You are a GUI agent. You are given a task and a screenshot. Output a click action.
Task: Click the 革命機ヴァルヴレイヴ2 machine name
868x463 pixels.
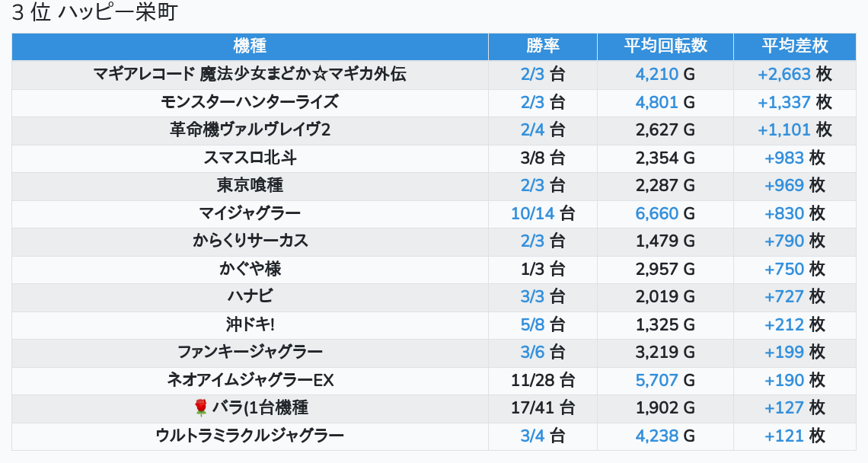point(250,130)
